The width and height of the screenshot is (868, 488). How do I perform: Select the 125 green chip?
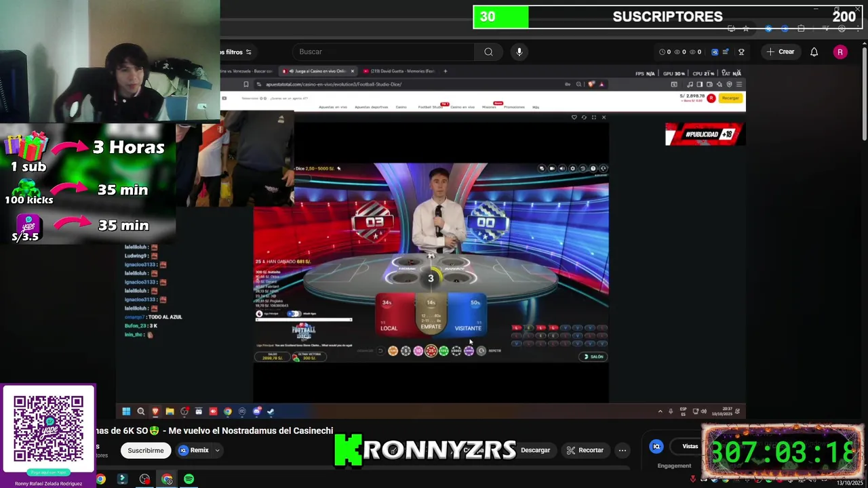tap(443, 350)
